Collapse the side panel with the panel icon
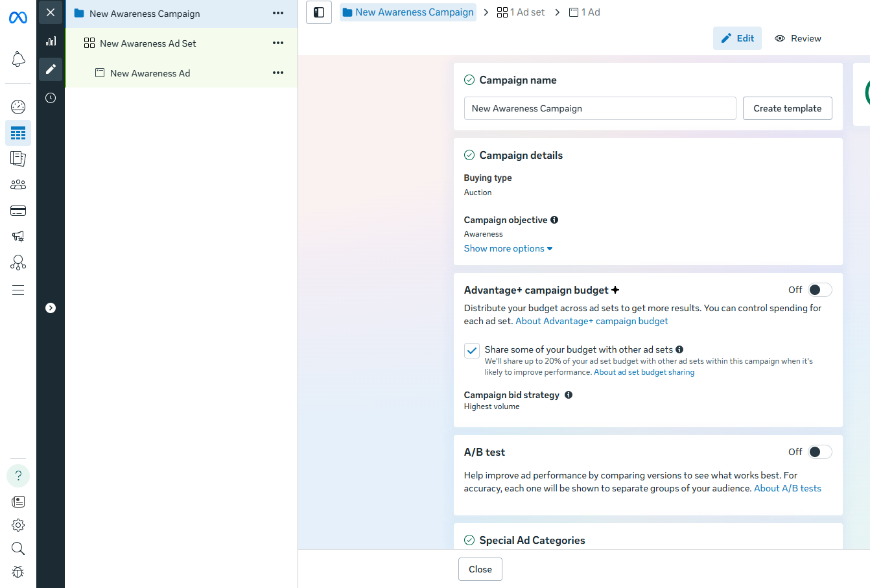Viewport: 870px width, 588px height. (318, 12)
